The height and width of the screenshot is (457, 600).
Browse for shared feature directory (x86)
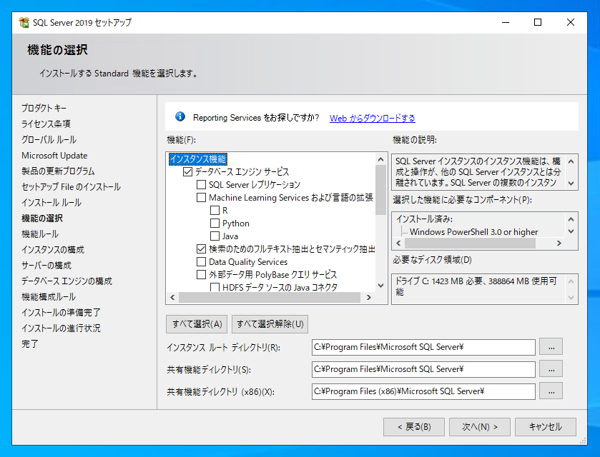[x=551, y=392]
